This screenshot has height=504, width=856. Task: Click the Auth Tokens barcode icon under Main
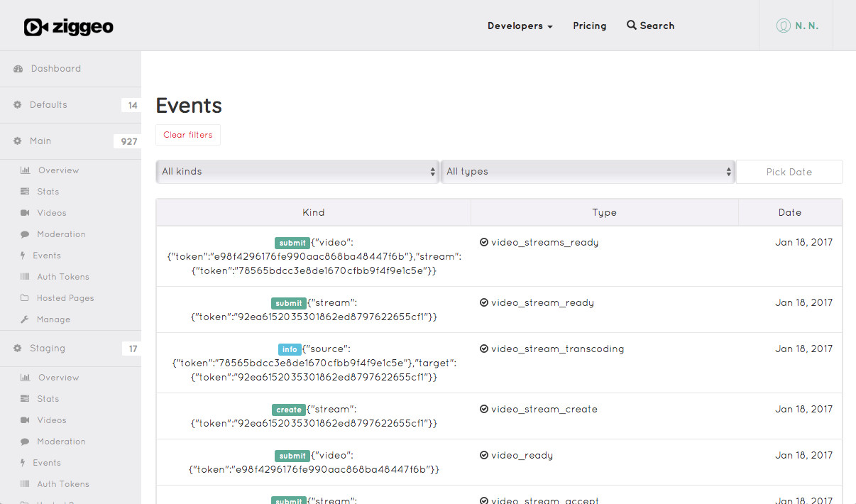click(25, 277)
